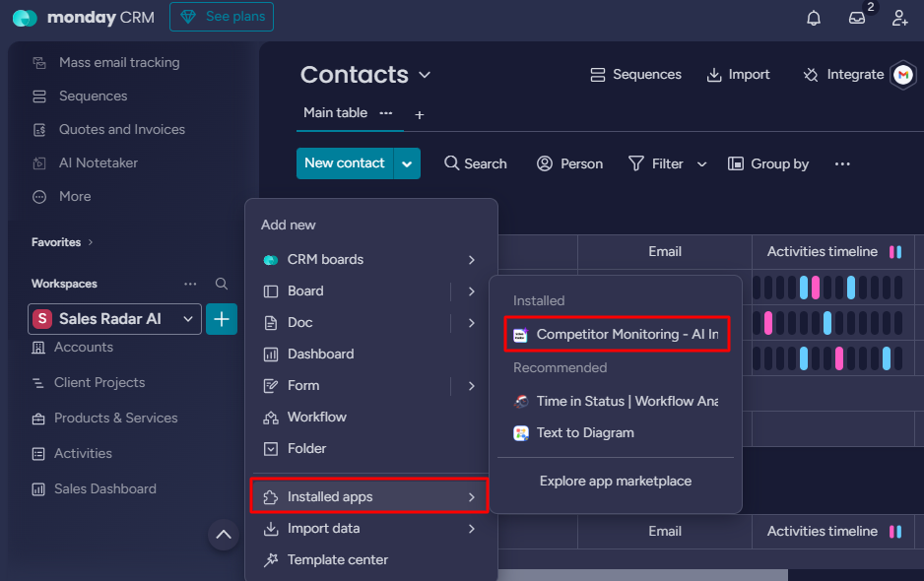Click the Gmail integration icon
This screenshot has height=581, width=924.
point(902,75)
